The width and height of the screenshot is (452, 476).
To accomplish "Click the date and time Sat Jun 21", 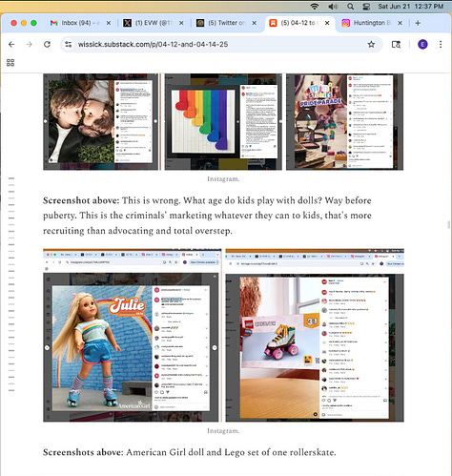I will [x=411, y=7].
